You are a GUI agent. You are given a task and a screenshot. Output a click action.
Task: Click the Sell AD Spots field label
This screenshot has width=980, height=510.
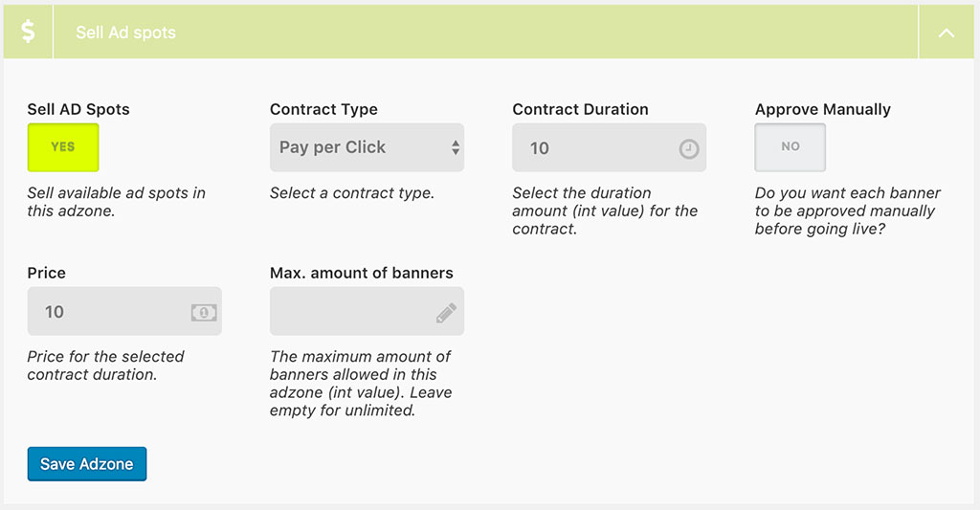(x=78, y=109)
